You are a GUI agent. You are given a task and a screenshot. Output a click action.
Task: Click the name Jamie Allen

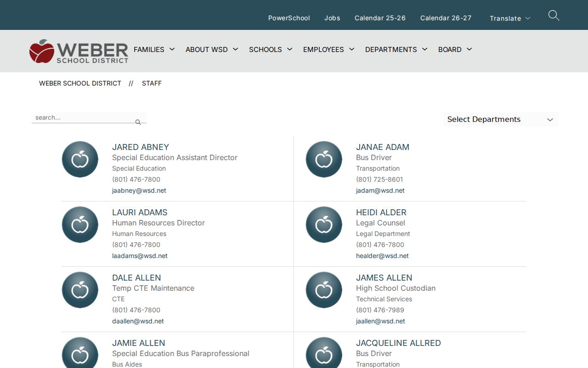pos(139,343)
